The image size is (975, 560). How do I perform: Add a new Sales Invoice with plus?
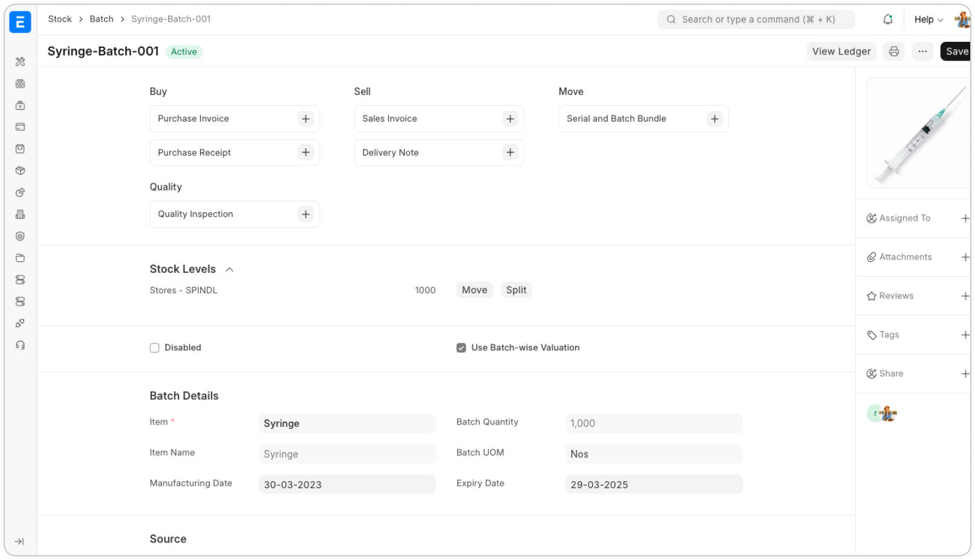coord(510,119)
